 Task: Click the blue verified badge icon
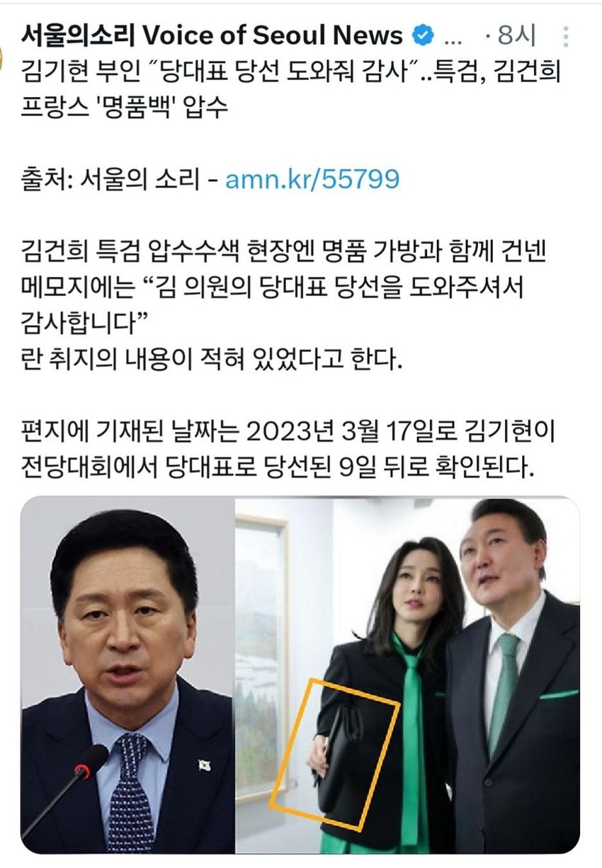pos(424,35)
